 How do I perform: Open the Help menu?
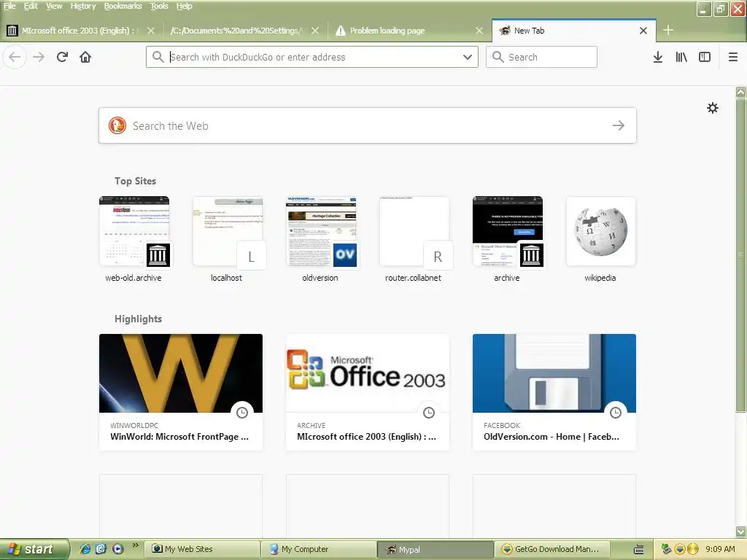click(184, 6)
